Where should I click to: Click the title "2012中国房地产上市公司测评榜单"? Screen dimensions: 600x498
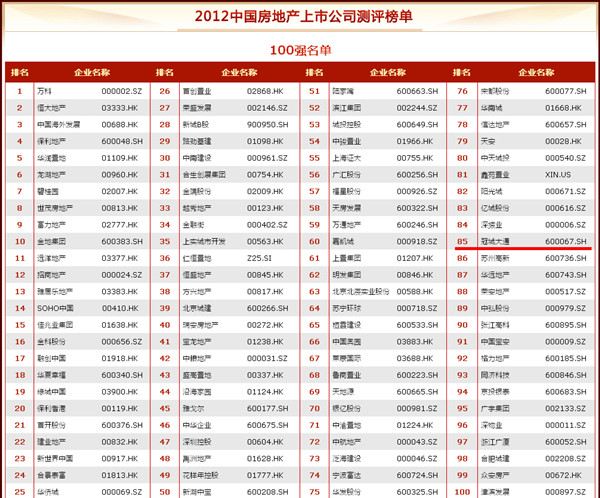(x=303, y=16)
